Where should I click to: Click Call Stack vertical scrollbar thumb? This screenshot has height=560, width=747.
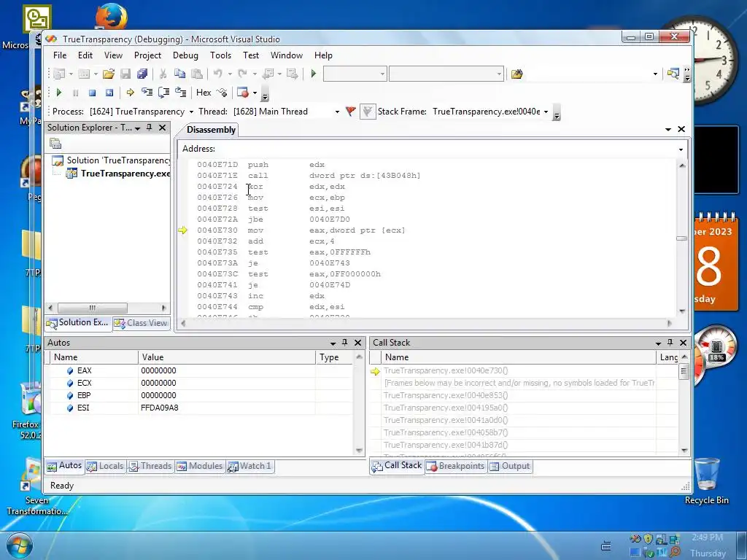tap(684, 371)
